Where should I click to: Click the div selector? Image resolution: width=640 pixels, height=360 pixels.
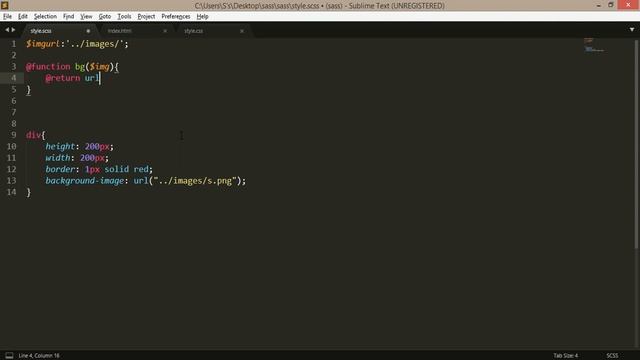(x=33, y=135)
